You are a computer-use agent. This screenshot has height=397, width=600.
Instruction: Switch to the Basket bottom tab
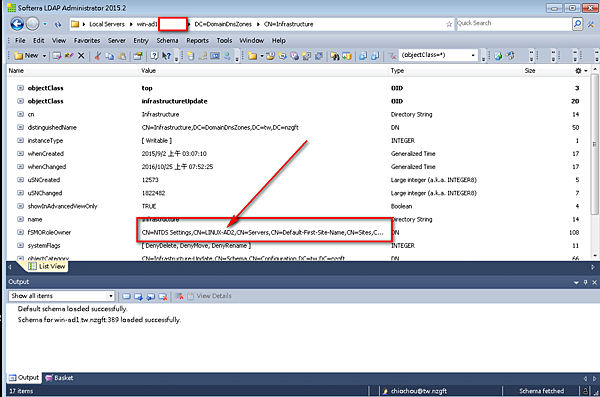pyautogui.click(x=59, y=378)
